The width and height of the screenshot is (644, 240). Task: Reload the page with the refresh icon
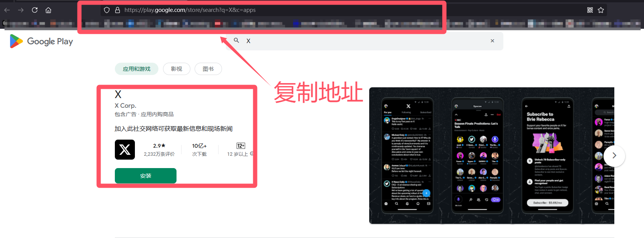[35, 10]
